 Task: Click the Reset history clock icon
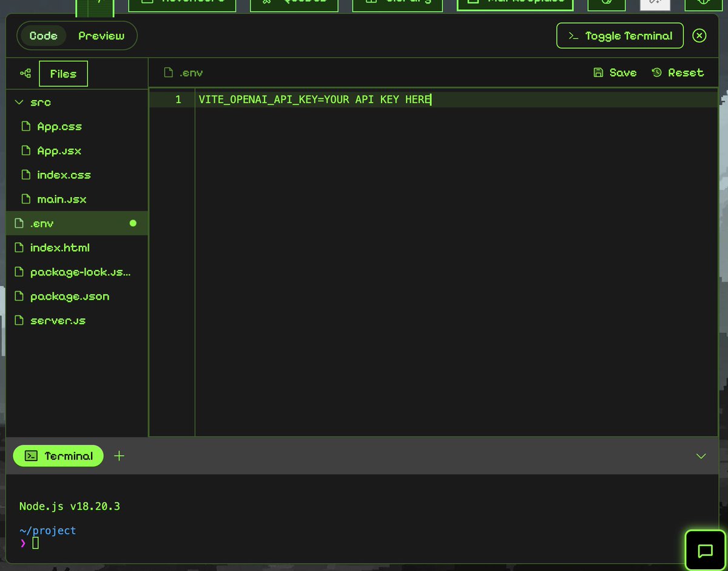tap(656, 72)
